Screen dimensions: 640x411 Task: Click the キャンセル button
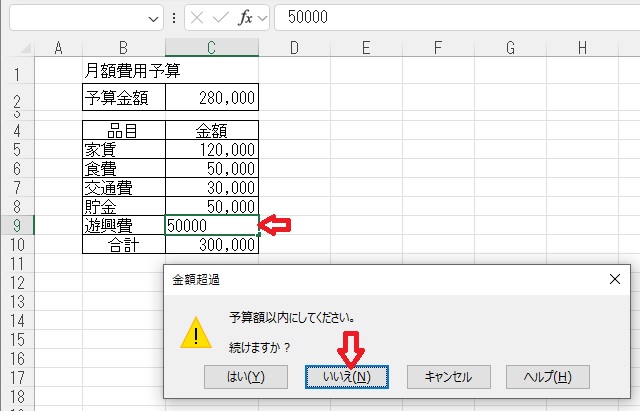click(x=448, y=376)
